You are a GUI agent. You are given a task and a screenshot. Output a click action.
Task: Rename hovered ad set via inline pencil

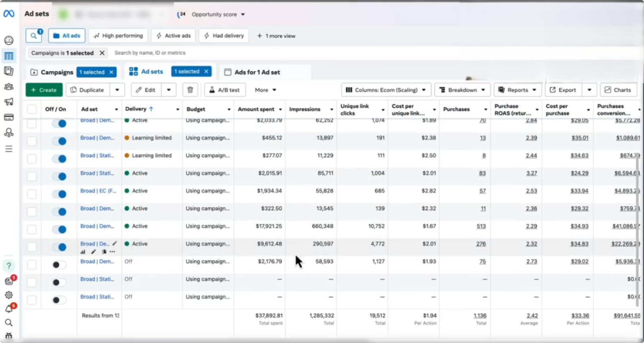[x=115, y=243]
